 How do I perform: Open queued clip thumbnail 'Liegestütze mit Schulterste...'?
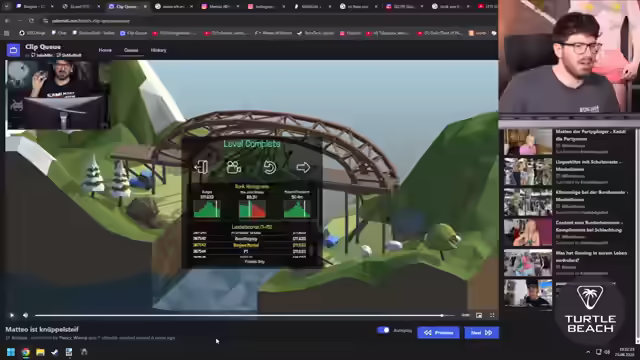pos(528,172)
